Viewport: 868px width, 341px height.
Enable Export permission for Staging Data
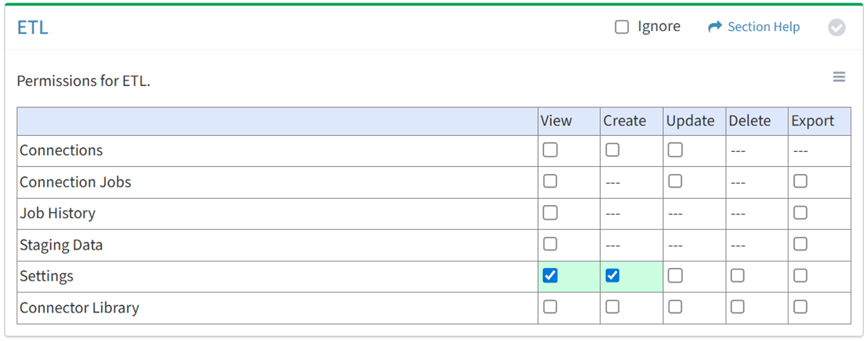pos(800,244)
